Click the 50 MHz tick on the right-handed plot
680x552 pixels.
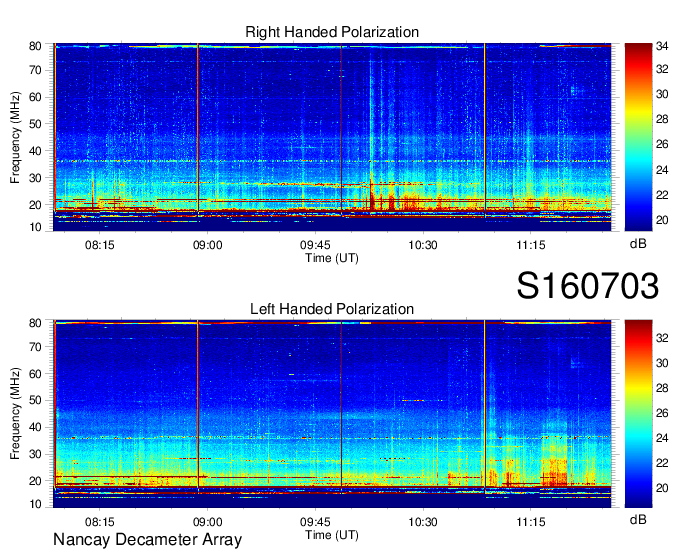point(35,124)
